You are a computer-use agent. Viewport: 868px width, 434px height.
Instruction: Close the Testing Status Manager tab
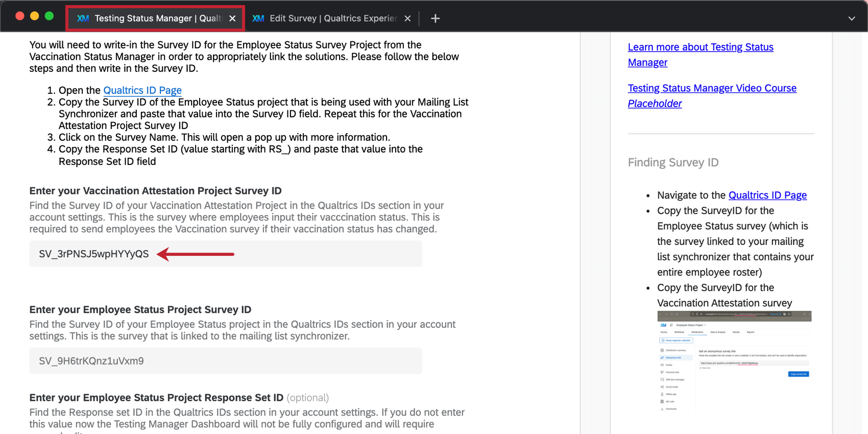tap(232, 18)
